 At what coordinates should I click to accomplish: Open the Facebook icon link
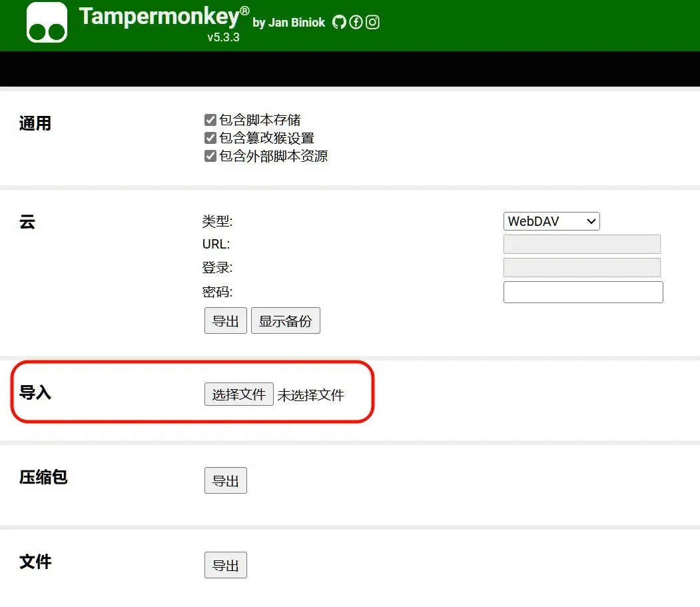tap(356, 23)
